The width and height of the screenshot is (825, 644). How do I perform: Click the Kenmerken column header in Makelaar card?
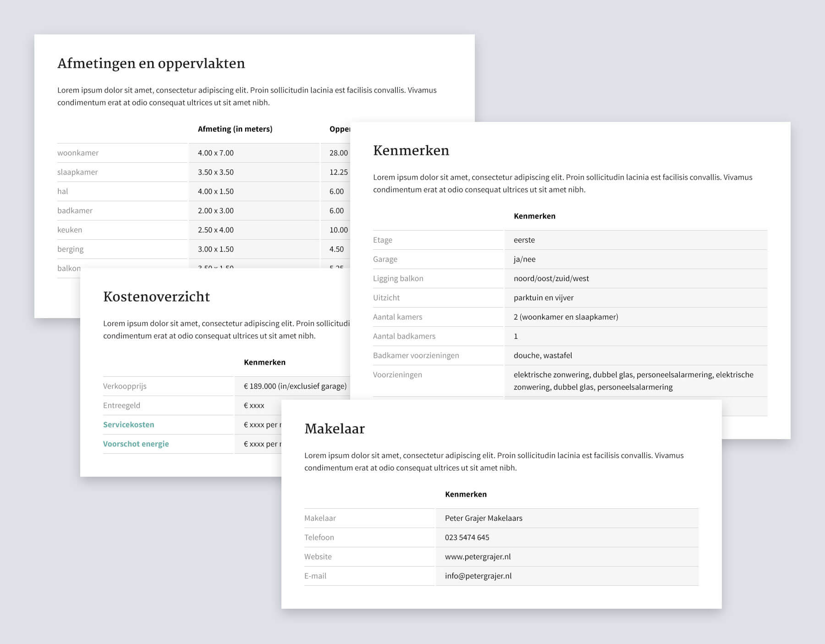click(466, 494)
